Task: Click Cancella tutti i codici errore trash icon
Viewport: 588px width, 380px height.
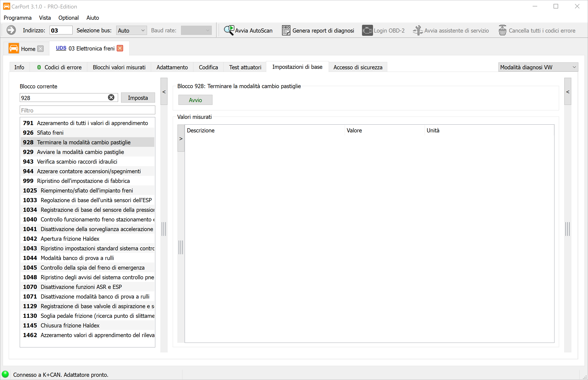Action: [x=502, y=30]
